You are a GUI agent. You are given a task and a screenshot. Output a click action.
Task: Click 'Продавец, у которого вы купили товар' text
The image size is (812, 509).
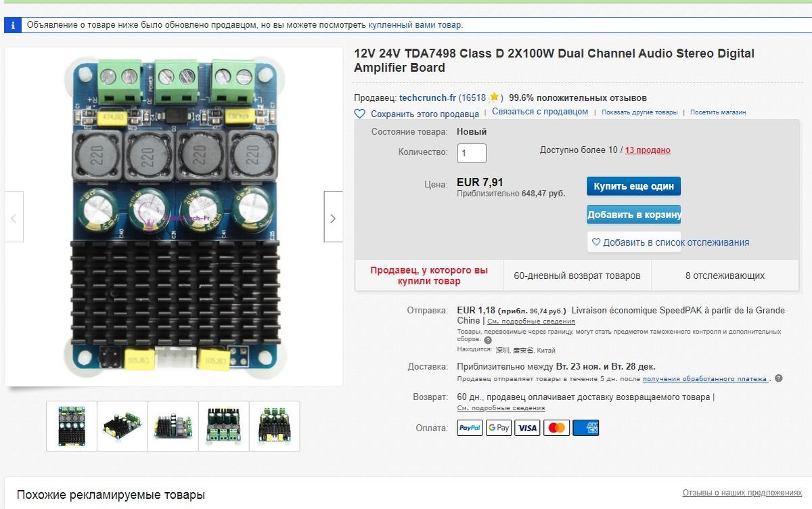click(429, 275)
